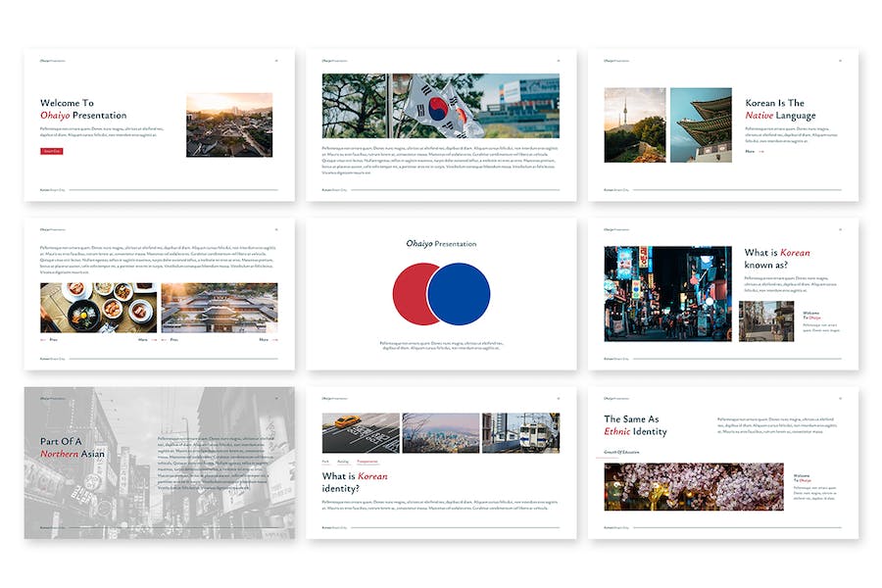This screenshot has width=882, height=588.
Task: Click the top-right menu icon on 'Korean known as' slide
Action: pos(840,230)
